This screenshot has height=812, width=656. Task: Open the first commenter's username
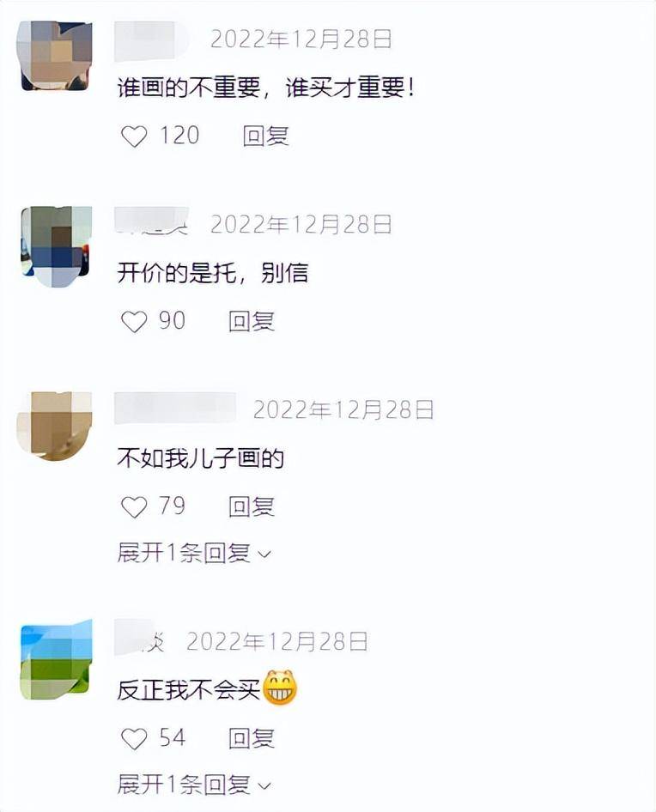[151, 39]
